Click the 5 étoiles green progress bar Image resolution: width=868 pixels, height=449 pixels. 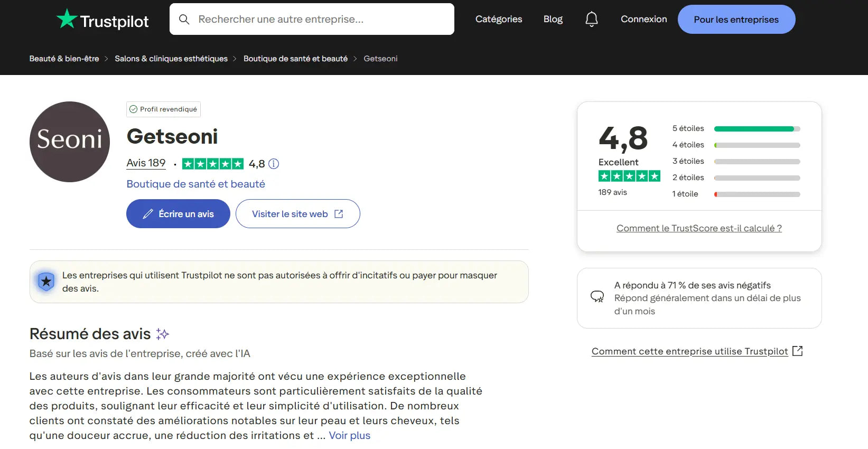(x=757, y=129)
